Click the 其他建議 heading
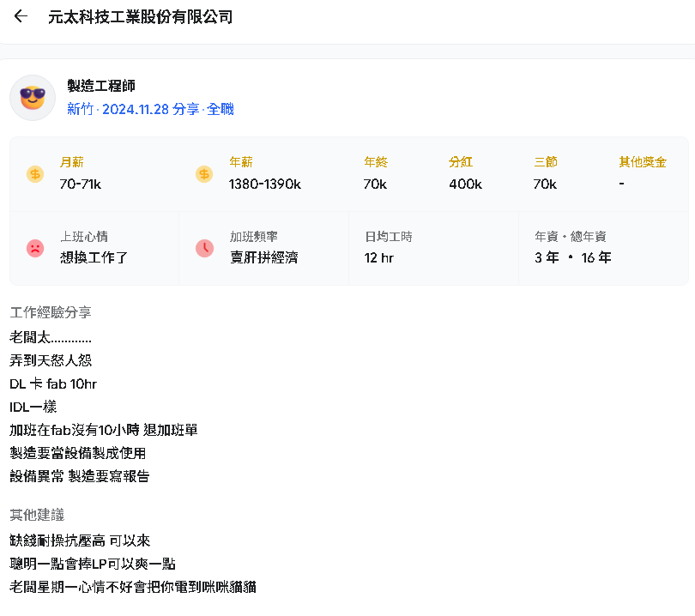The image size is (695, 616). pyautogui.click(x=37, y=515)
